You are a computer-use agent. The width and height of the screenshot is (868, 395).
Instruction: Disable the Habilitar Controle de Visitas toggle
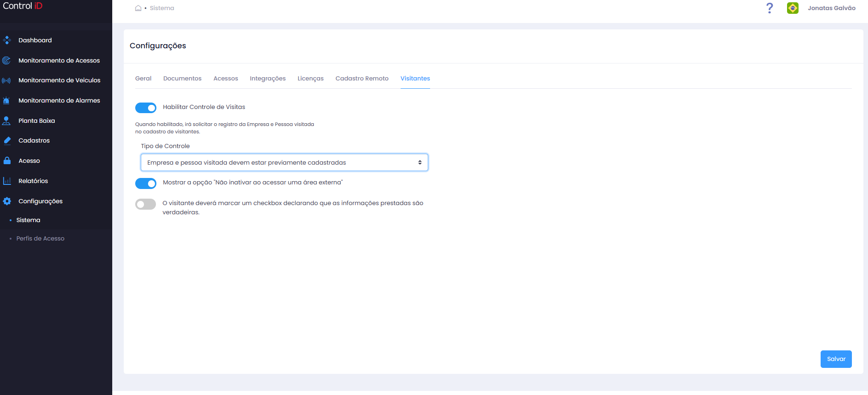coord(146,108)
